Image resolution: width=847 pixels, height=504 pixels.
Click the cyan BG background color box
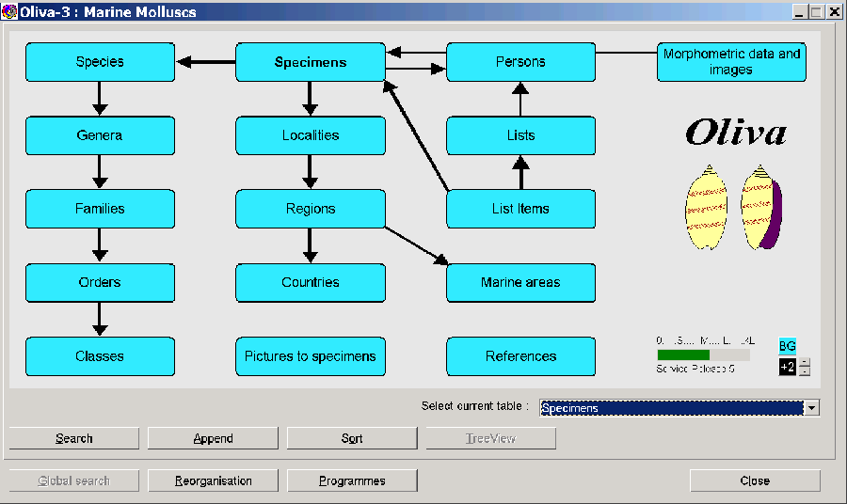pyautogui.click(x=787, y=346)
